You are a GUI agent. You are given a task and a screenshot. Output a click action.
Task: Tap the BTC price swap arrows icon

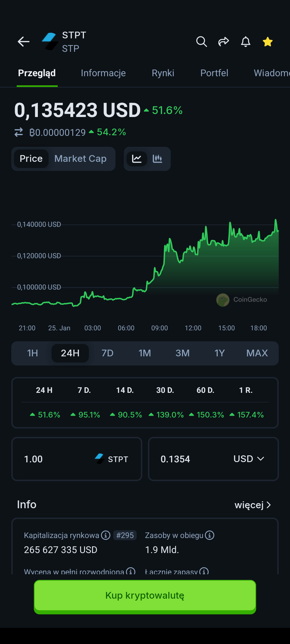[19, 132]
